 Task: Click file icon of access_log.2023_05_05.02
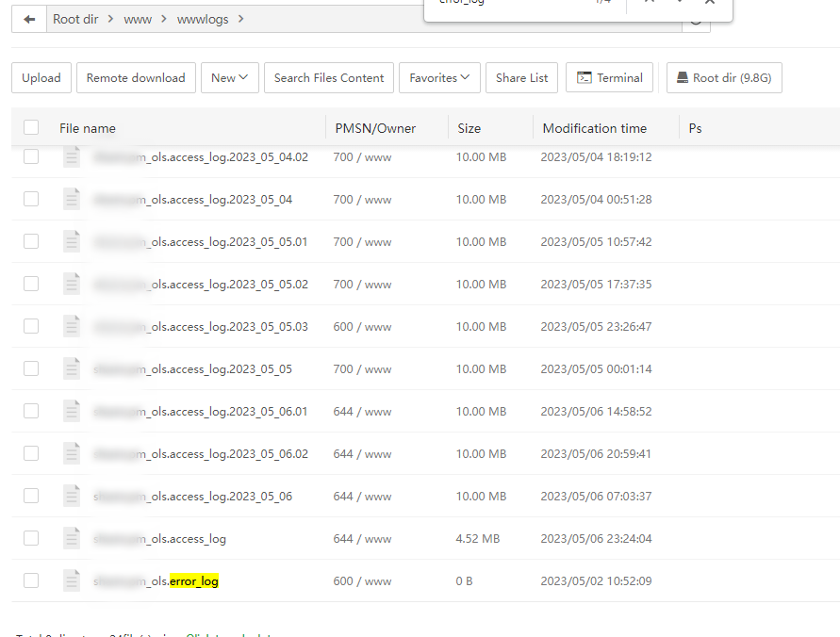tap(72, 284)
